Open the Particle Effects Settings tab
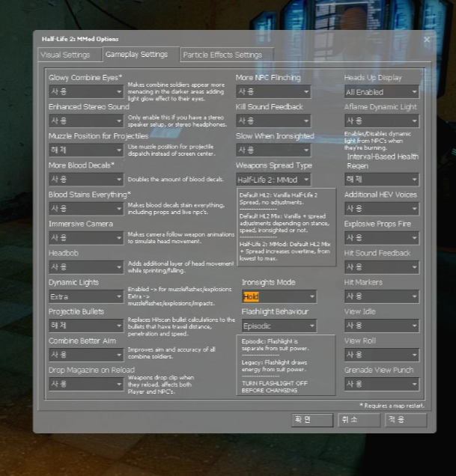The width and height of the screenshot is (456, 476). [x=227, y=55]
